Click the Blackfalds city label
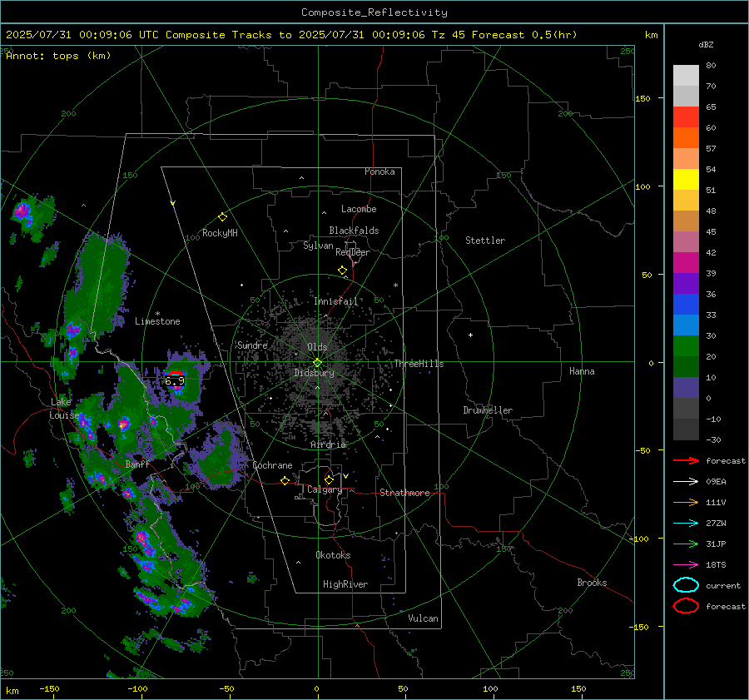The image size is (749, 700). pos(354,231)
